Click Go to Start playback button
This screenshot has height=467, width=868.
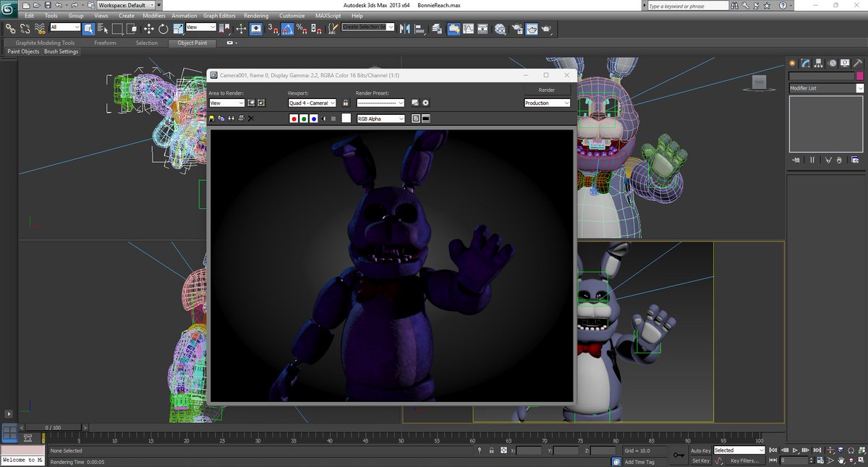[773, 450]
